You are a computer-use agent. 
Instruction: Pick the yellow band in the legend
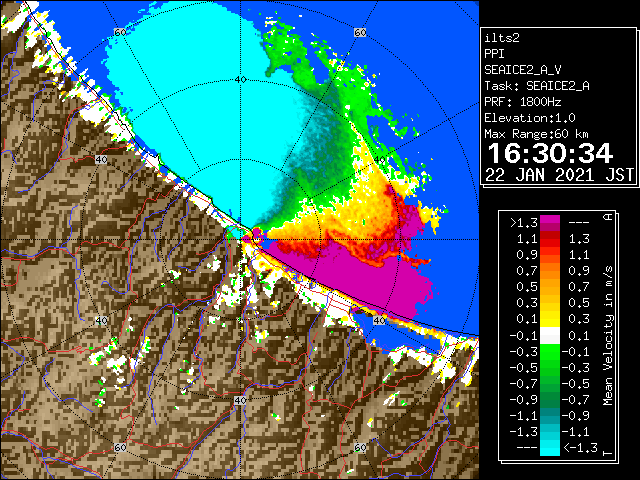(550, 319)
